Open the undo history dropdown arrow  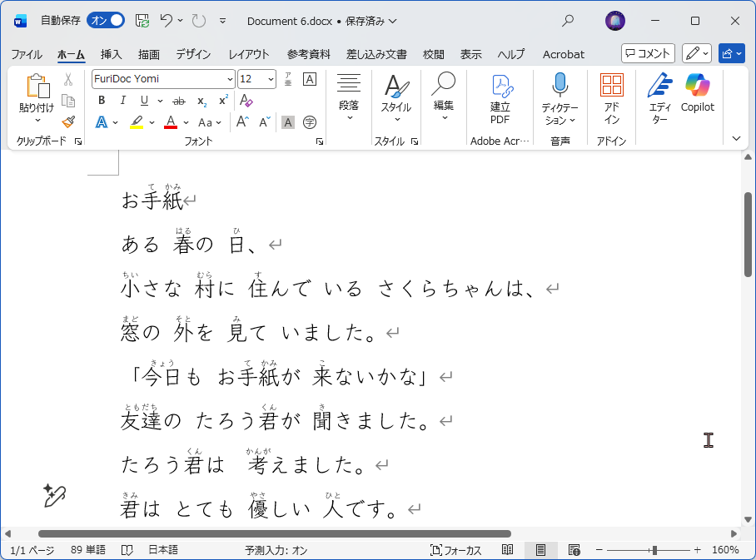point(181,20)
